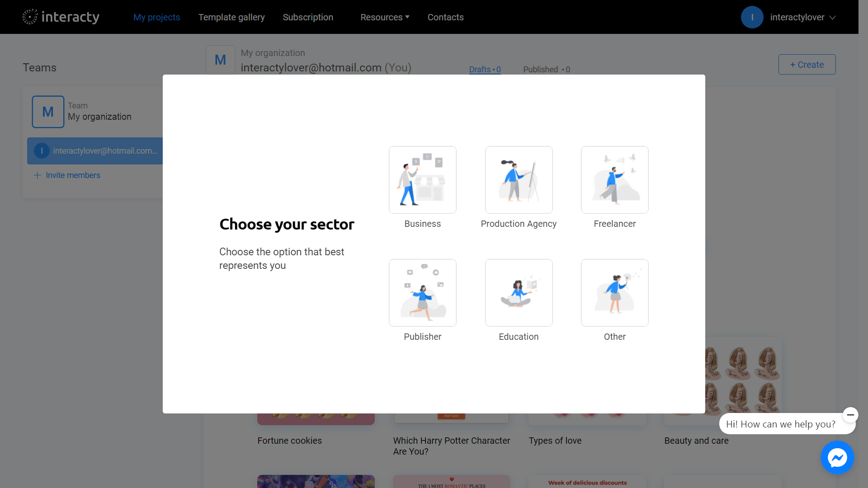Open the Facebook Messenger chat widget
Screen dimensions: 868x488
(x=837, y=457)
